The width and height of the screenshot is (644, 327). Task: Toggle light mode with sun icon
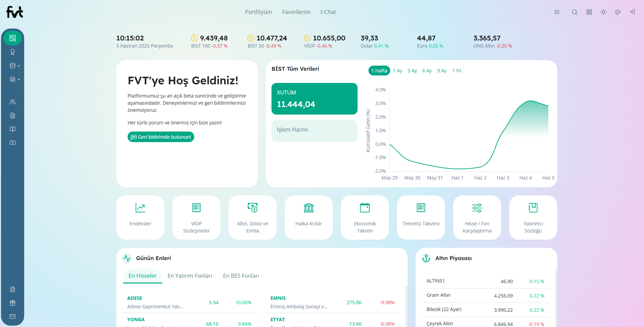604,12
